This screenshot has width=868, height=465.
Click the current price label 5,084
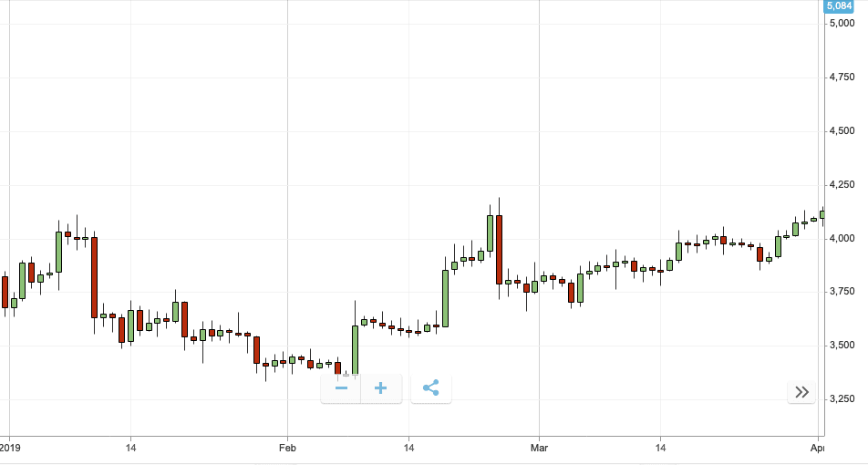pos(839,6)
